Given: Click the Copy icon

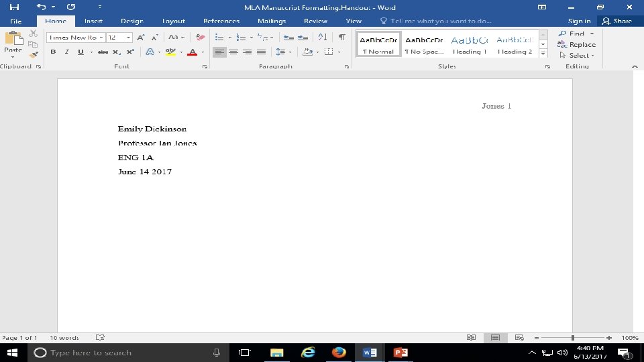Looking at the screenshot, I should (33, 44).
